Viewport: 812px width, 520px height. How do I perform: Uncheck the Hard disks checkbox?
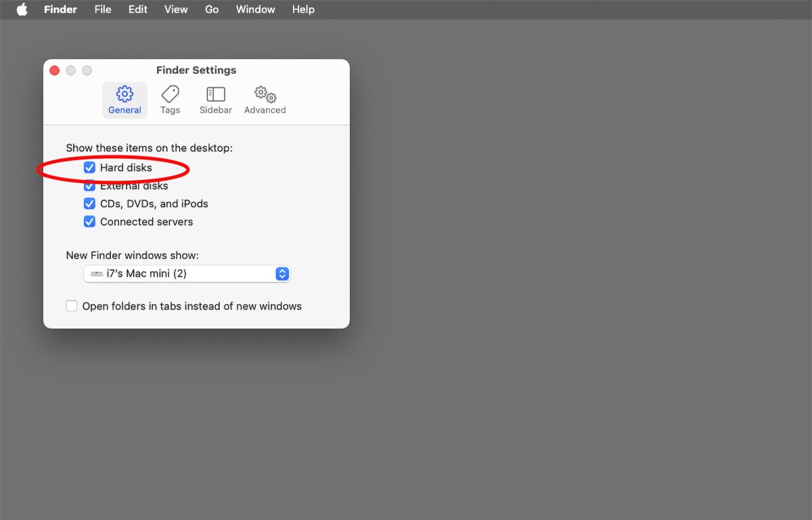89,168
